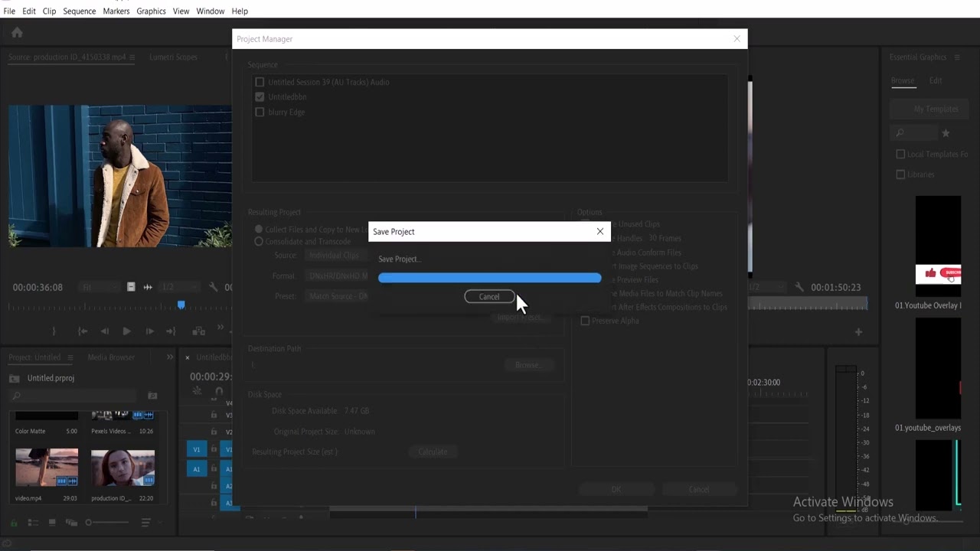The width and height of the screenshot is (980, 551).
Task: Click Drag Video Only icon in Source monitor
Action: [131, 287]
